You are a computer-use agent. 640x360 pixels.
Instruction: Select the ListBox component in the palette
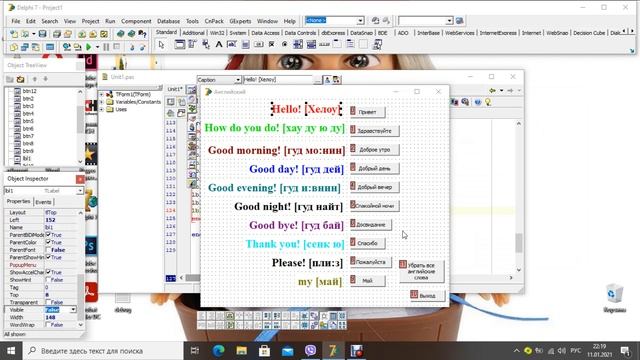298,44
